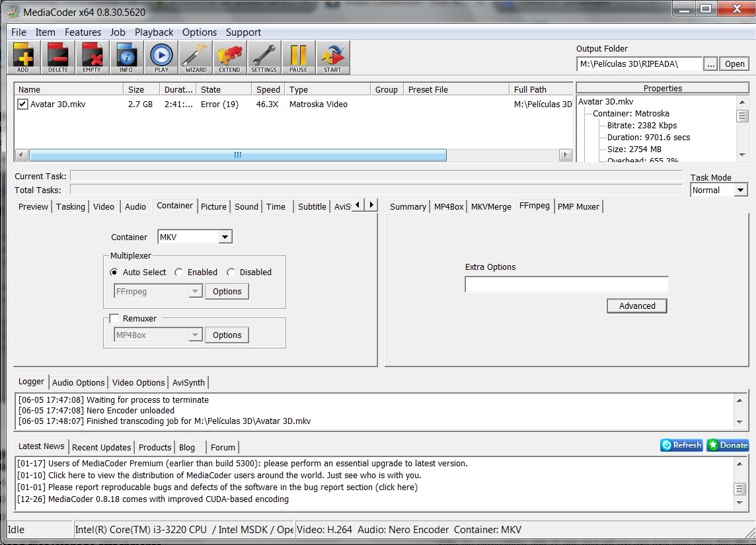Switch to the Tasking tab
The width and height of the screenshot is (756, 545).
coord(71,206)
